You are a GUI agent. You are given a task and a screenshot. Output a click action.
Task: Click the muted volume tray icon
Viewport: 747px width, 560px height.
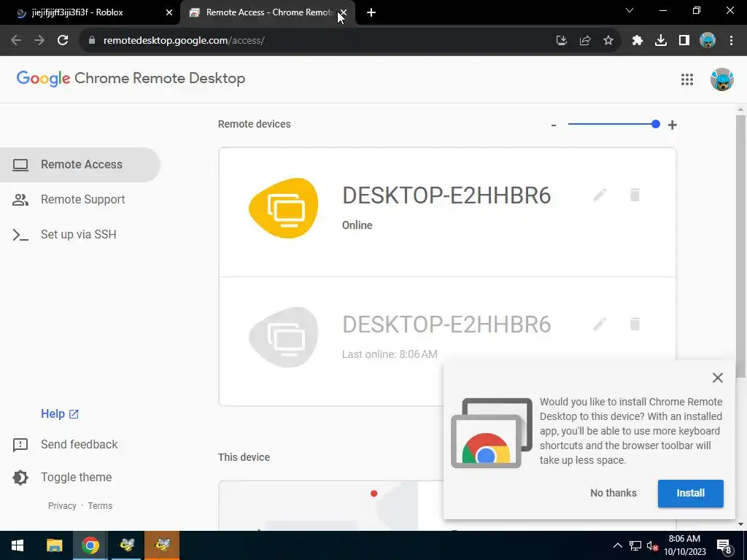(652, 545)
